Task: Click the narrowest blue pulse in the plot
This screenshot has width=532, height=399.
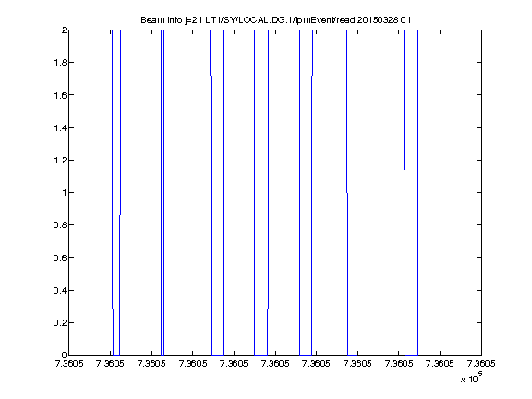Action: (x=163, y=192)
